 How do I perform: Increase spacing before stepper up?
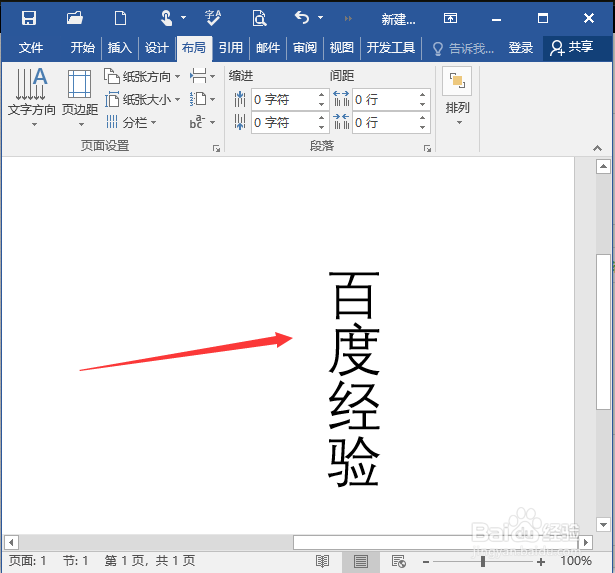tap(422, 95)
